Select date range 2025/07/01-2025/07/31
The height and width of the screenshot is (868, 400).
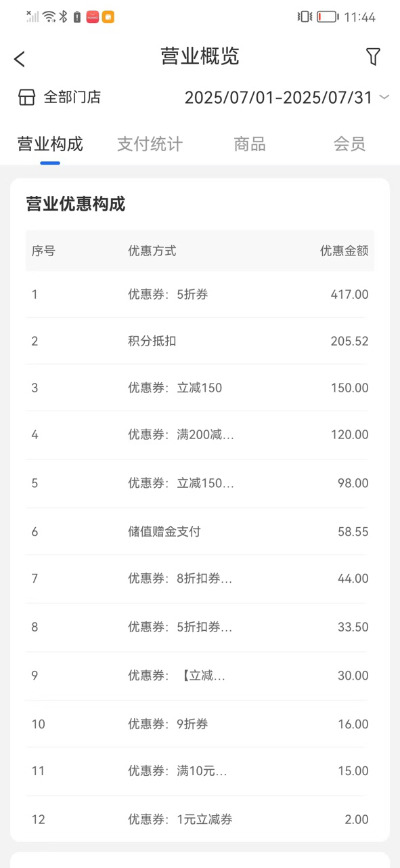pyautogui.click(x=279, y=98)
